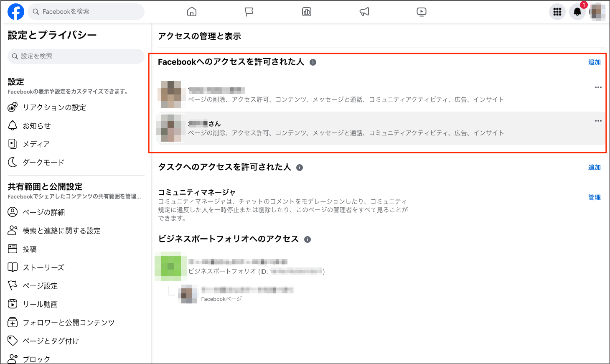Click the お知らせ bell icon in sidebar

pyautogui.click(x=13, y=125)
